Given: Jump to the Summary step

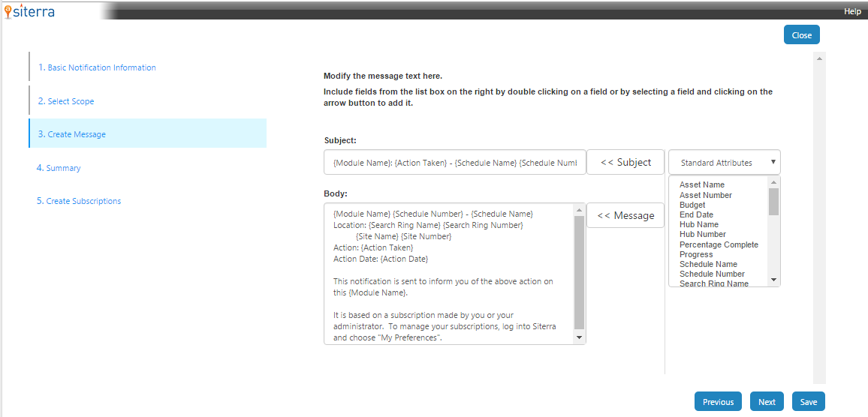Looking at the screenshot, I should coord(63,168).
